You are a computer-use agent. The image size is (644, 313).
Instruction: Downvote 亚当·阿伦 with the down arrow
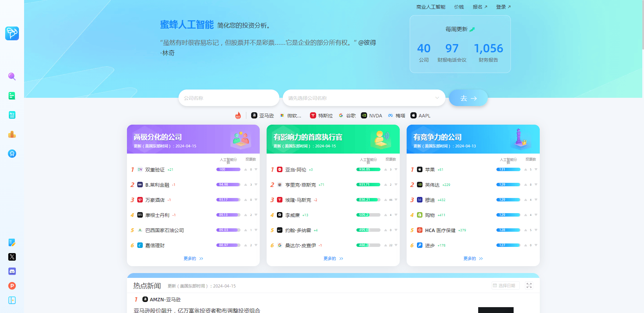pos(396,169)
